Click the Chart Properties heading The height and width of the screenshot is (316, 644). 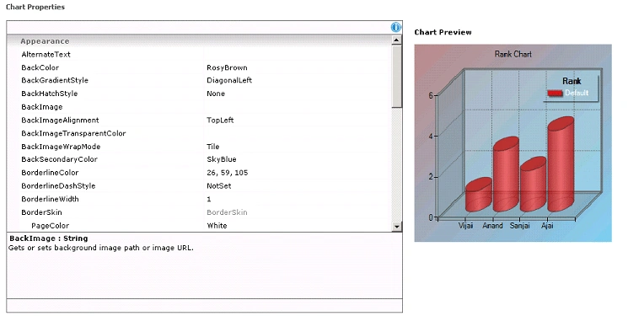tap(35, 7)
